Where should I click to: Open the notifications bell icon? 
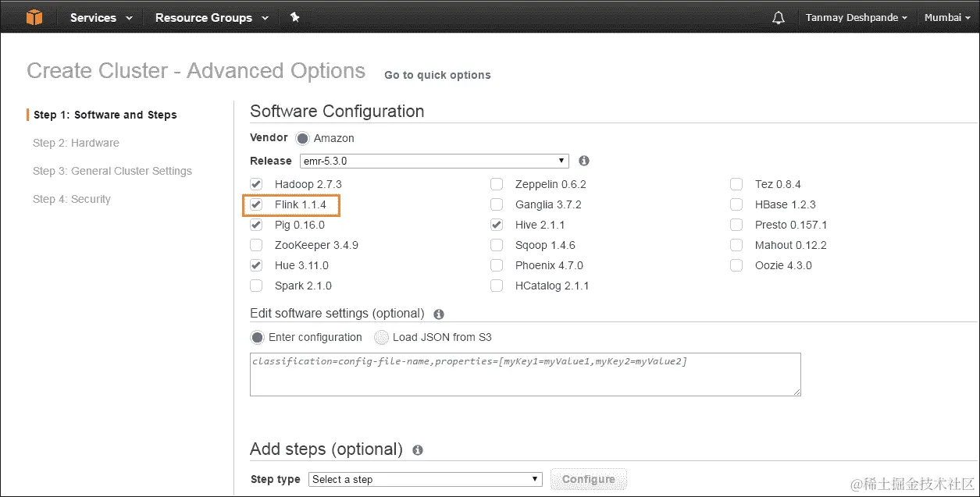(x=778, y=16)
